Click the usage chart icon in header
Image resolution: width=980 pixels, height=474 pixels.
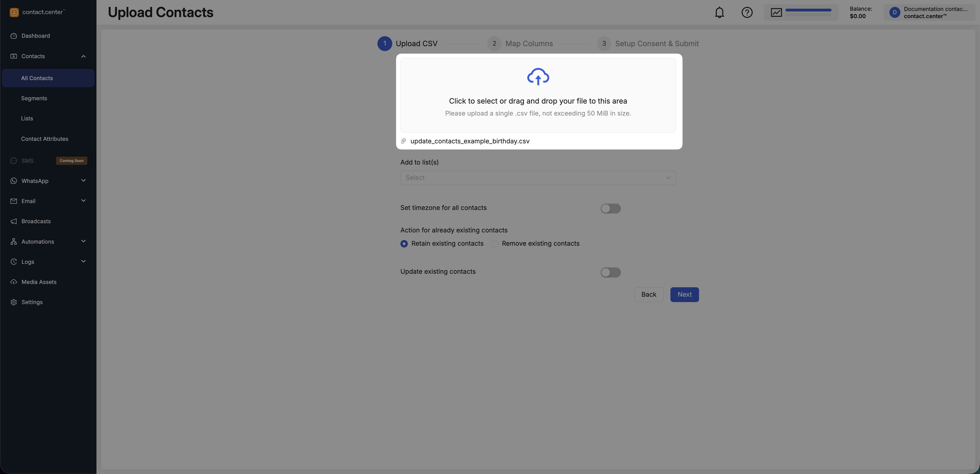click(x=776, y=13)
